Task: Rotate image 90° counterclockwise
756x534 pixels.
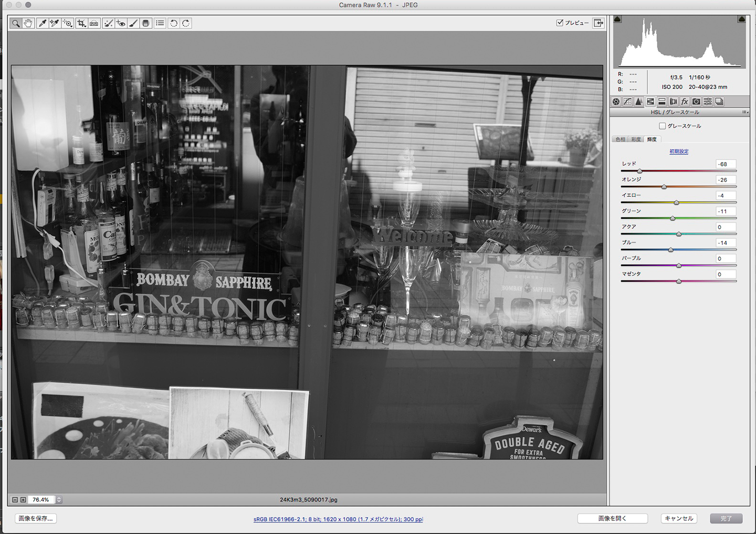Action: tap(173, 23)
